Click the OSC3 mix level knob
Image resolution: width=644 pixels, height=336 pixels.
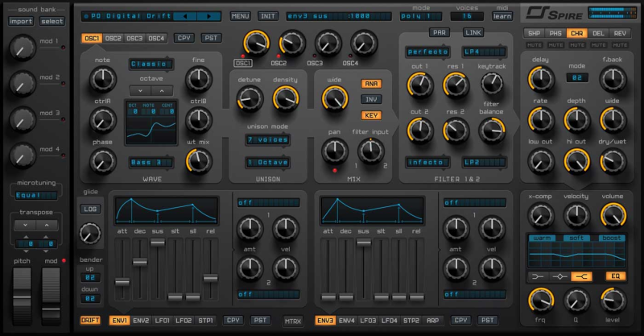[x=328, y=43]
